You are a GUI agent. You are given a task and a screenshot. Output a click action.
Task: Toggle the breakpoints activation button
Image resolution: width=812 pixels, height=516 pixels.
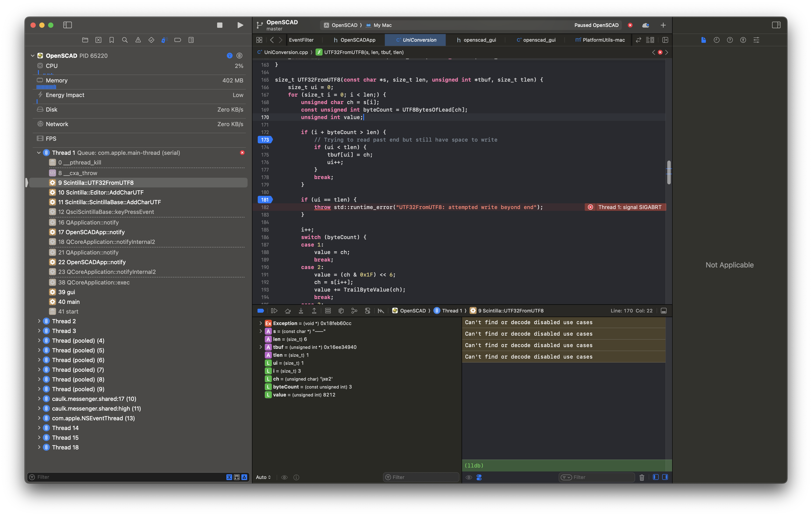(x=260, y=311)
